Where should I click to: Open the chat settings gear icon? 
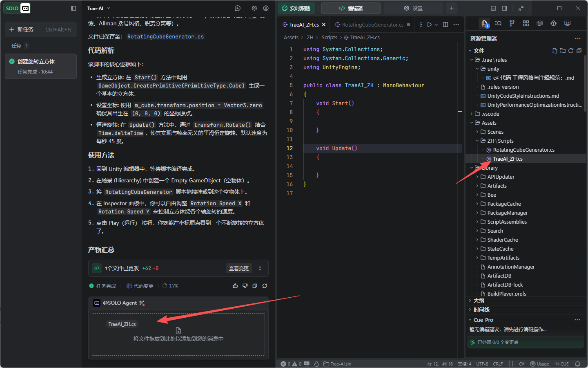pyautogui.click(x=254, y=8)
